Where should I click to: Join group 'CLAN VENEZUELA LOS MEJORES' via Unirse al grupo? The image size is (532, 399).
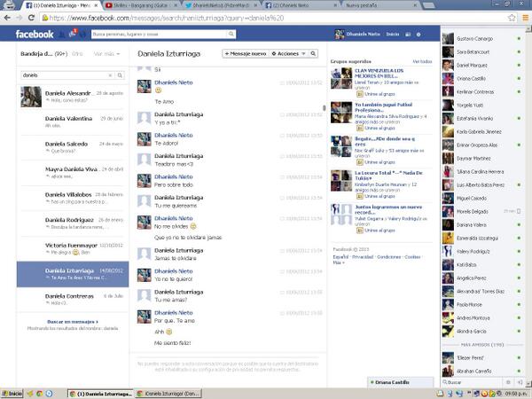(379, 94)
